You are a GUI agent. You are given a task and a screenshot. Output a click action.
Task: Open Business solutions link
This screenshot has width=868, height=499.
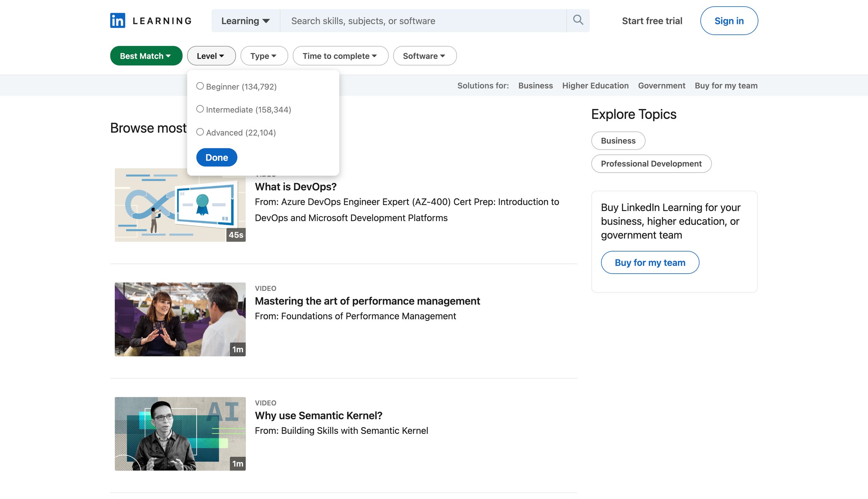(535, 85)
